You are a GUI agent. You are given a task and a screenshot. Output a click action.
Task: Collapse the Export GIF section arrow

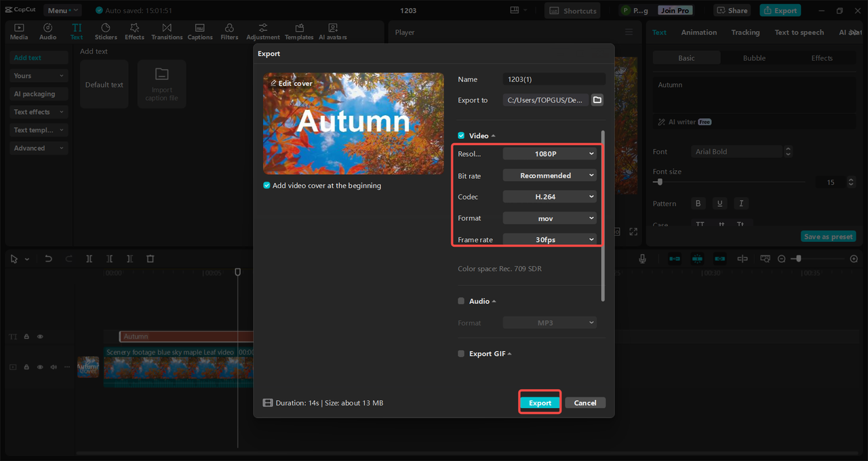tap(510, 354)
